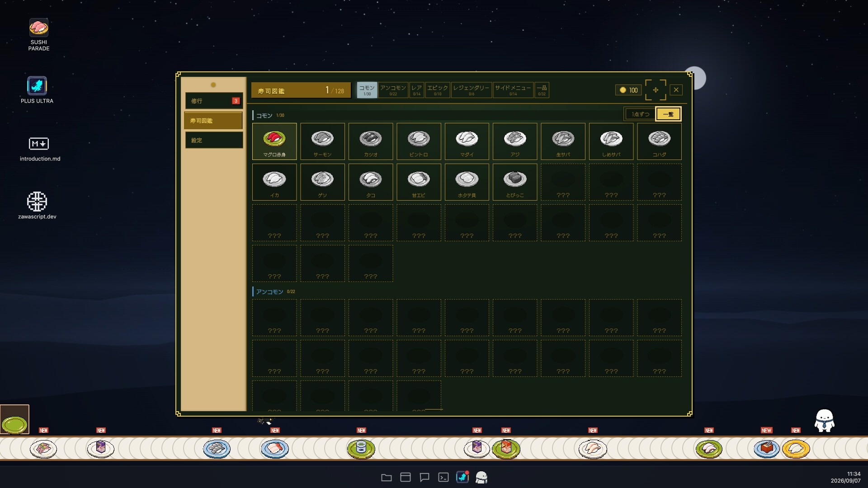The width and height of the screenshot is (868, 488).
Task: Open SUSHI PARADE desktop icon
Action: pos(39,35)
